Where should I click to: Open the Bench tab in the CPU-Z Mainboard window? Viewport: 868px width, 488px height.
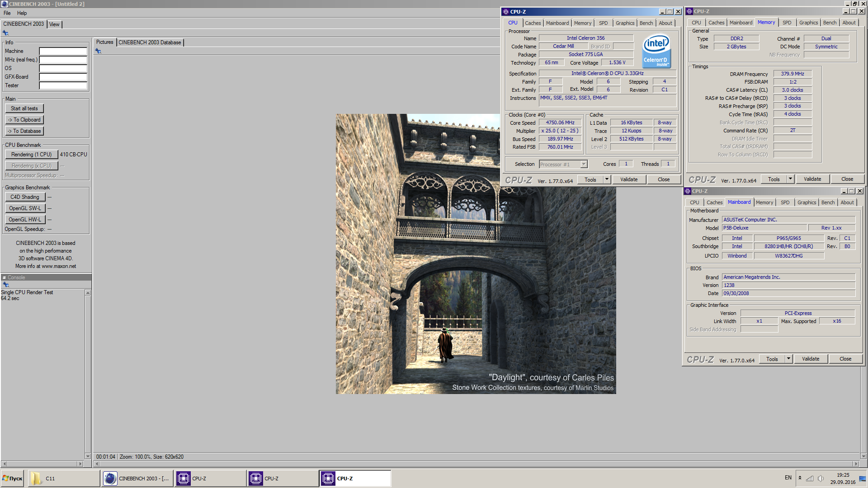tap(828, 202)
